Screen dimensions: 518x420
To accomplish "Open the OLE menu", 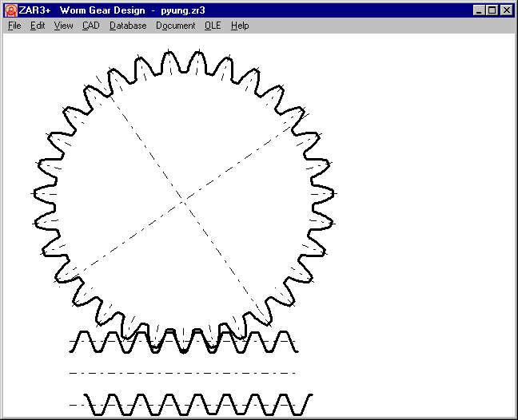I will pyautogui.click(x=213, y=26).
